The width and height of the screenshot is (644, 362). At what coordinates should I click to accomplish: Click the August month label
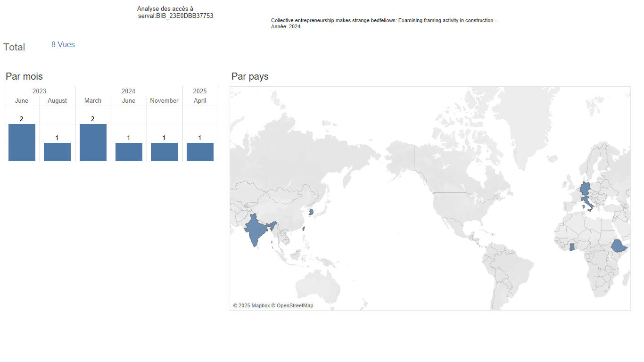point(57,100)
